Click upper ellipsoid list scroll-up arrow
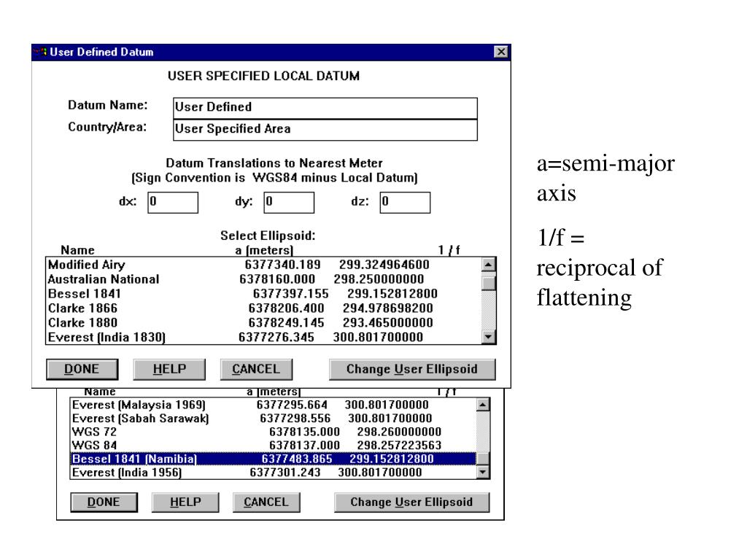Screen dimensions: 747x560 pos(488,264)
